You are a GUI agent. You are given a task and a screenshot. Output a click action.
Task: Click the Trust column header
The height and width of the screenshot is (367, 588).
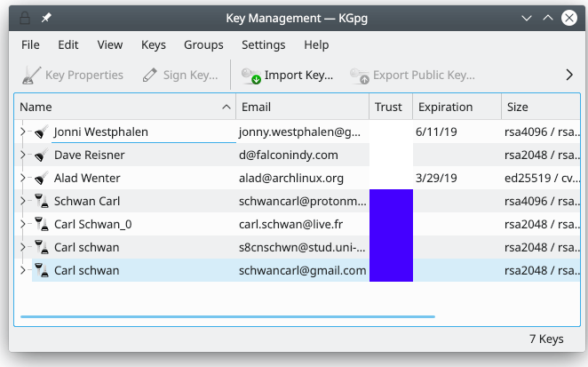pos(391,107)
